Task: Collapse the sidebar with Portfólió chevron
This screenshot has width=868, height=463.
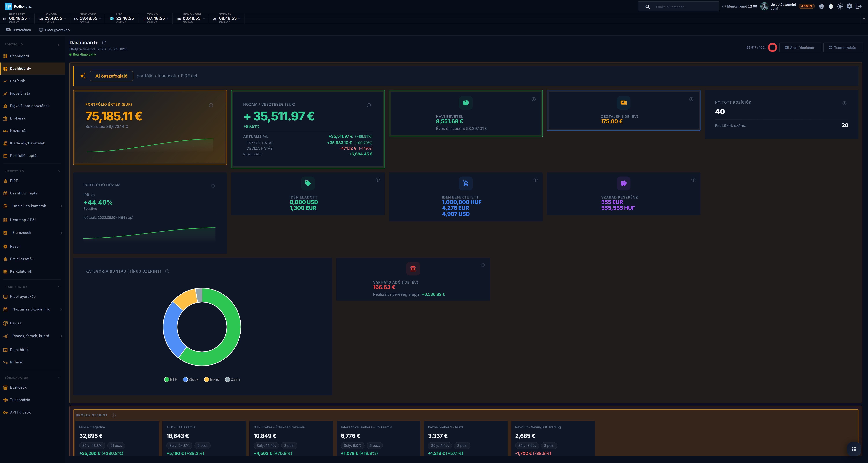Action: pyautogui.click(x=58, y=45)
